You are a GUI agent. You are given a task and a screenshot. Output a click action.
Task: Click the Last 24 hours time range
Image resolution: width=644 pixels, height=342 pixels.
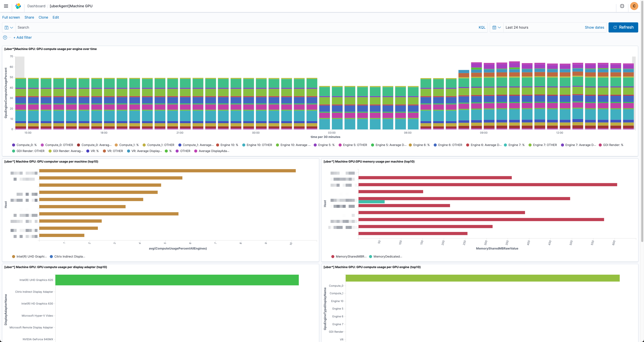(x=517, y=27)
